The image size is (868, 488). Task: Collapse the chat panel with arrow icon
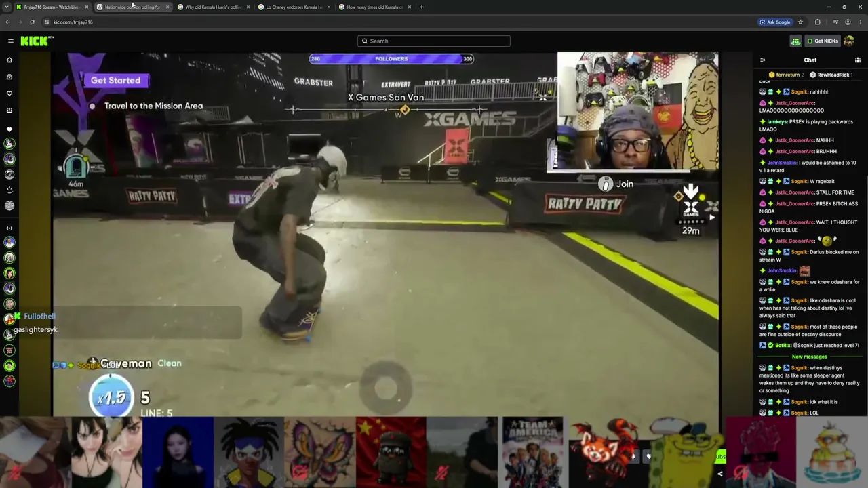coord(763,60)
